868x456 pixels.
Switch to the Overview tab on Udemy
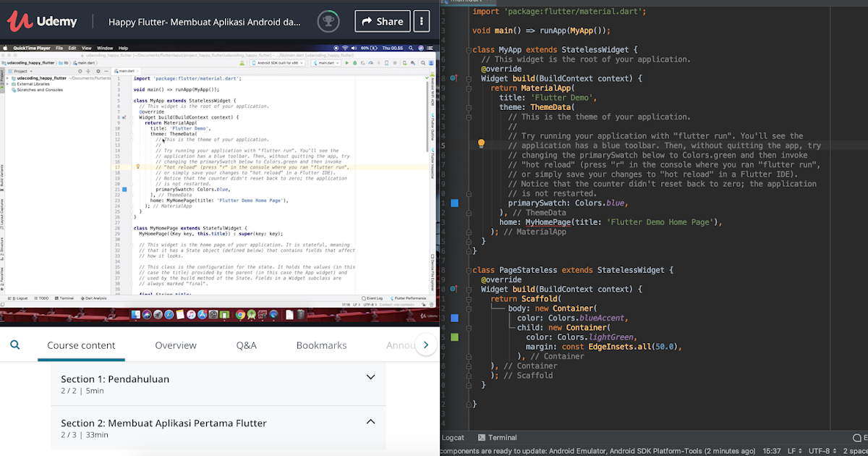pyautogui.click(x=176, y=345)
